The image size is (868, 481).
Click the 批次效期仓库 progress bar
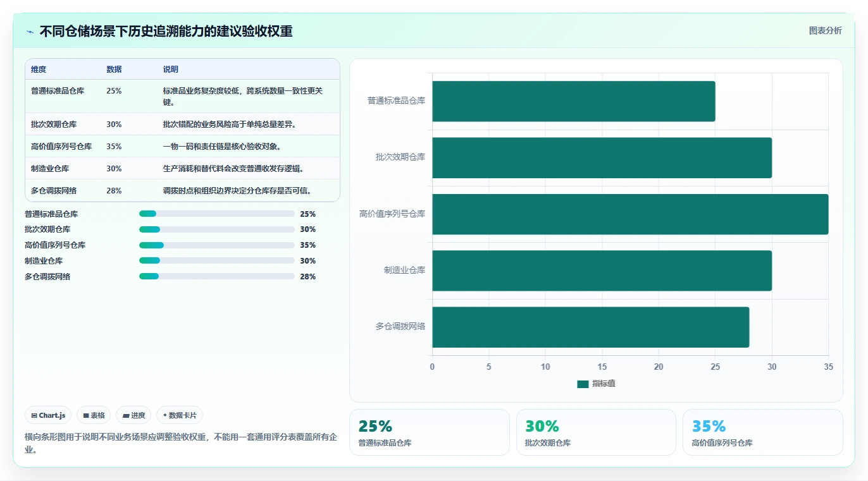click(x=217, y=229)
